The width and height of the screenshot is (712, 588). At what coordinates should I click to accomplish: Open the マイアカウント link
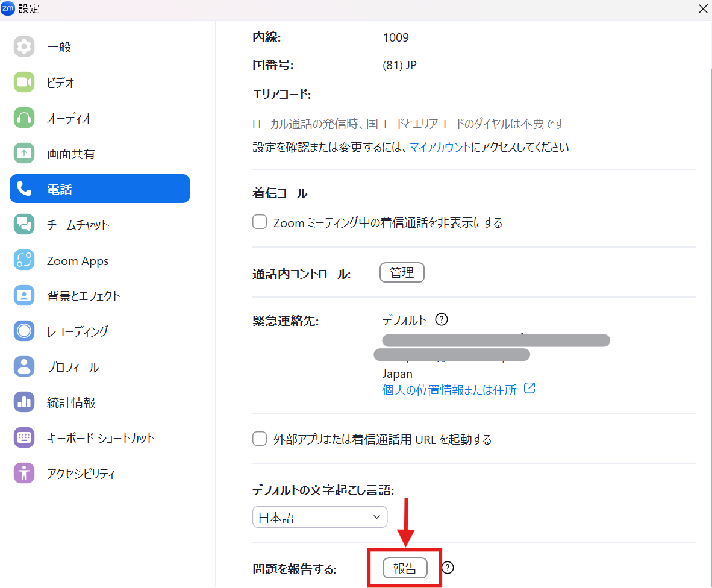(x=440, y=147)
